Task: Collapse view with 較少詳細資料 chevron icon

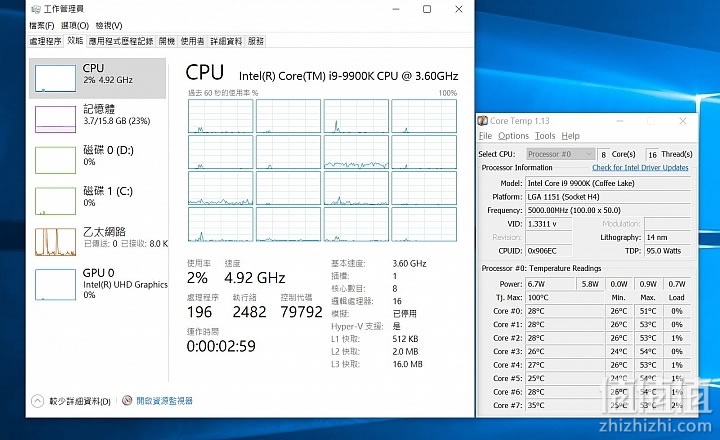Action: click(38, 401)
